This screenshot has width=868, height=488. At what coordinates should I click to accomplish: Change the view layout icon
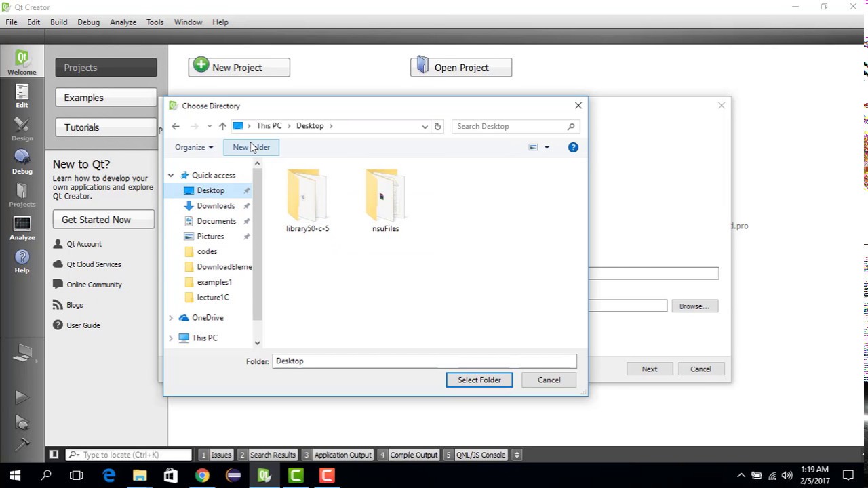pyautogui.click(x=533, y=147)
